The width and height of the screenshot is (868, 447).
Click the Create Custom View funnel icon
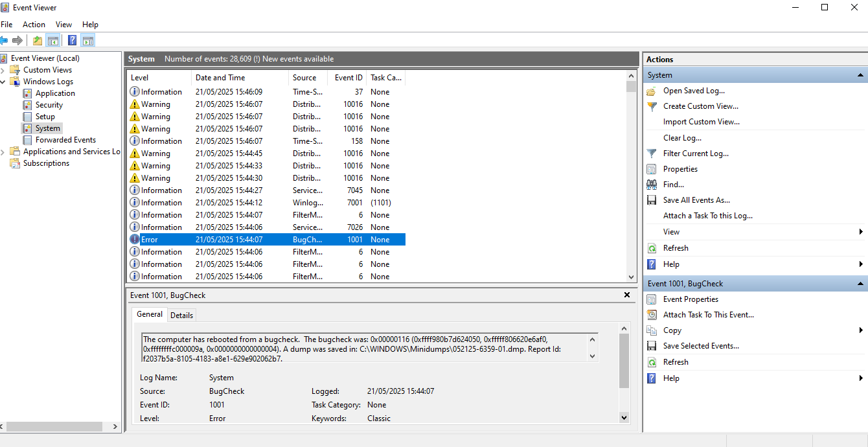[652, 106]
